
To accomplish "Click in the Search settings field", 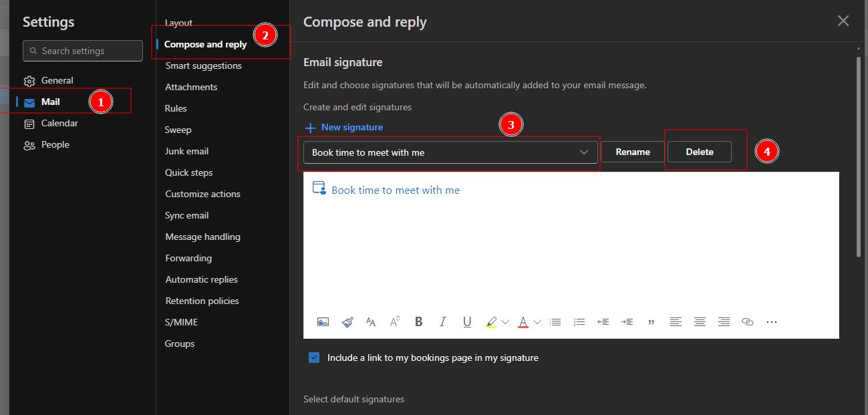I will pos(83,51).
